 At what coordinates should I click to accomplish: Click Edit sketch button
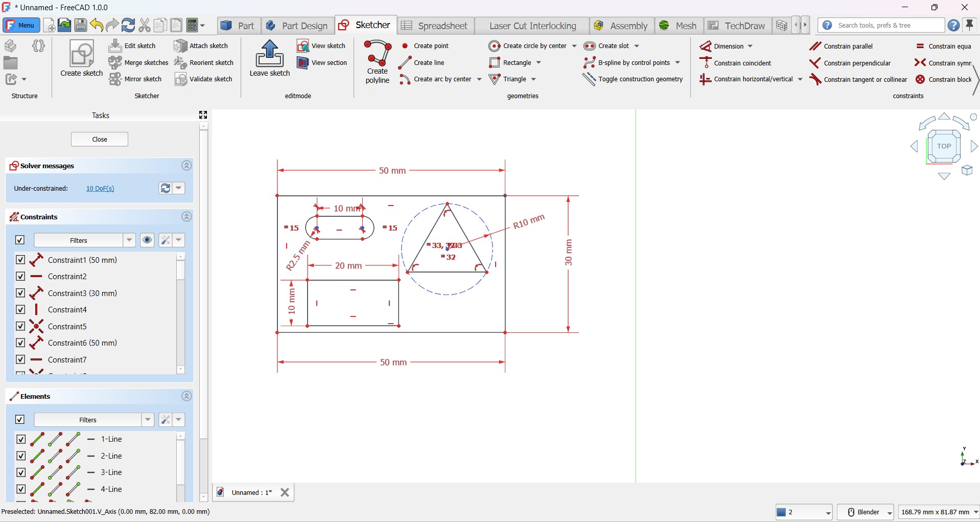tap(133, 46)
